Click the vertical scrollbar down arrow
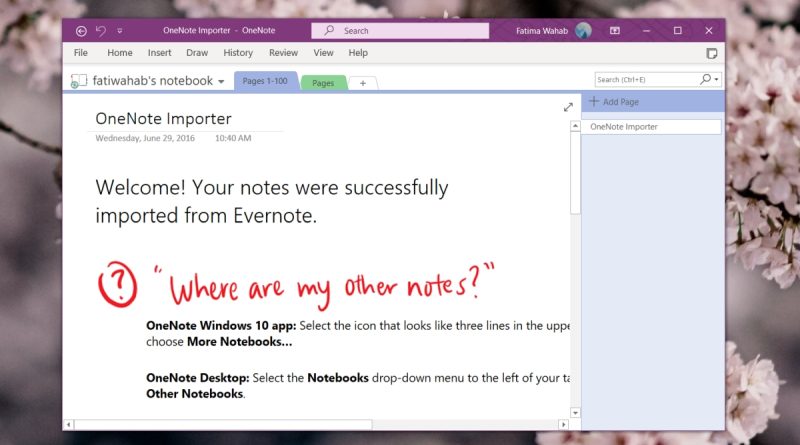 pyautogui.click(x=575, y=412)
